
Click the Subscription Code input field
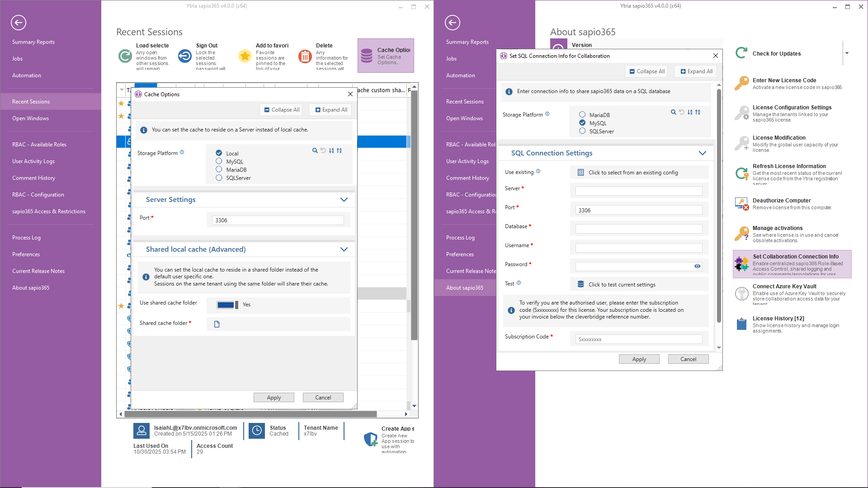coord(638,339)
